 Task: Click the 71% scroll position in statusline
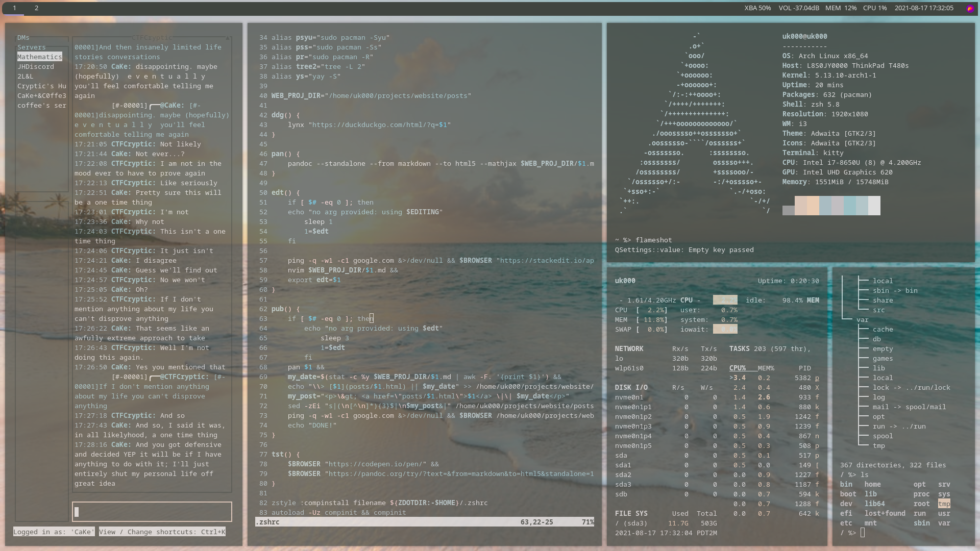[x=588, y=522]
